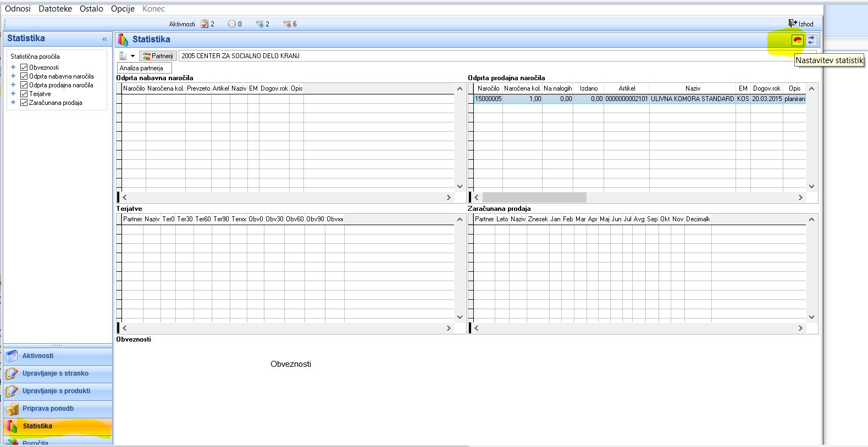Open the Aktivnosti navigation pane

coord(58,356)
